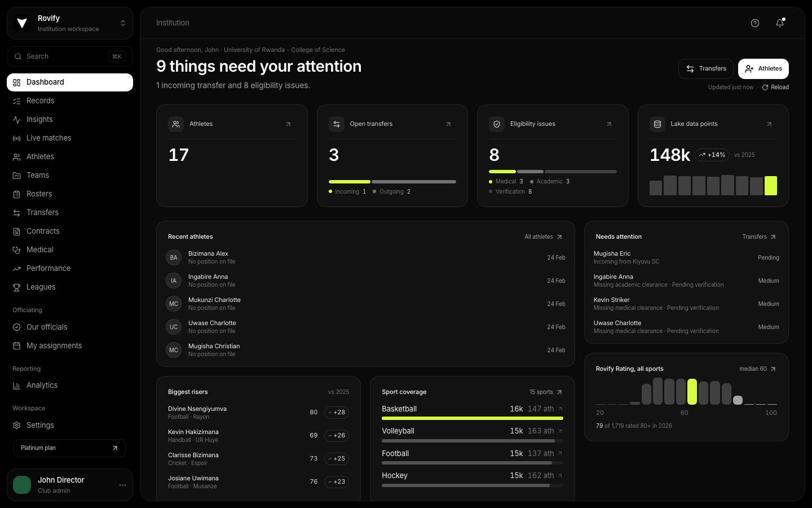Click the Volleyball row arrow icon
The width and height of the screenshot is (812, 508).
(x=560, y=431)
